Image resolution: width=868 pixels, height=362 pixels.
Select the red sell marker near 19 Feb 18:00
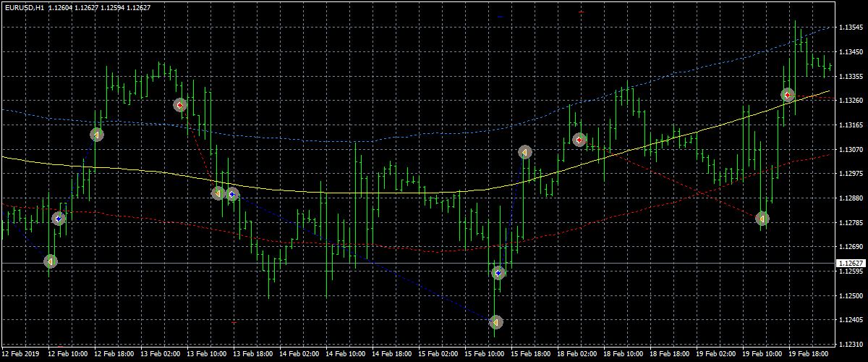(x=788, y=94)
